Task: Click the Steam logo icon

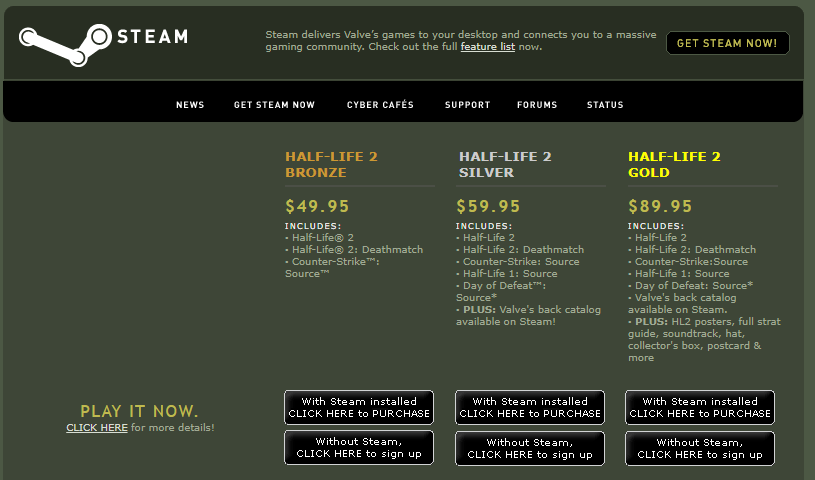Action: 65,44
